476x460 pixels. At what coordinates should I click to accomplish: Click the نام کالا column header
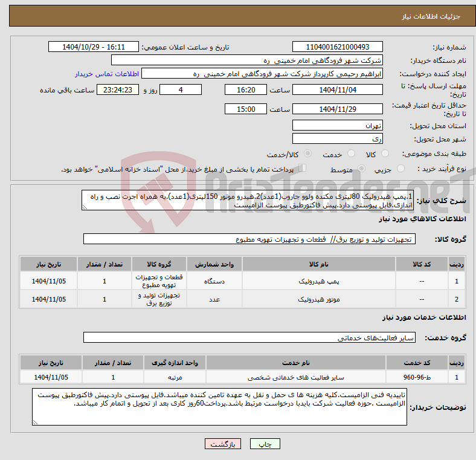pyautogui.click(x=319, y=264)
